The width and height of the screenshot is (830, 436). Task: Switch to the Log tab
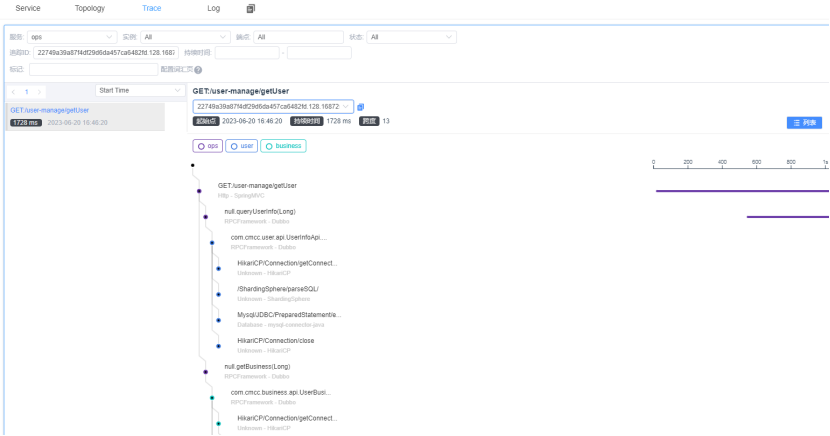coord(213,8)
